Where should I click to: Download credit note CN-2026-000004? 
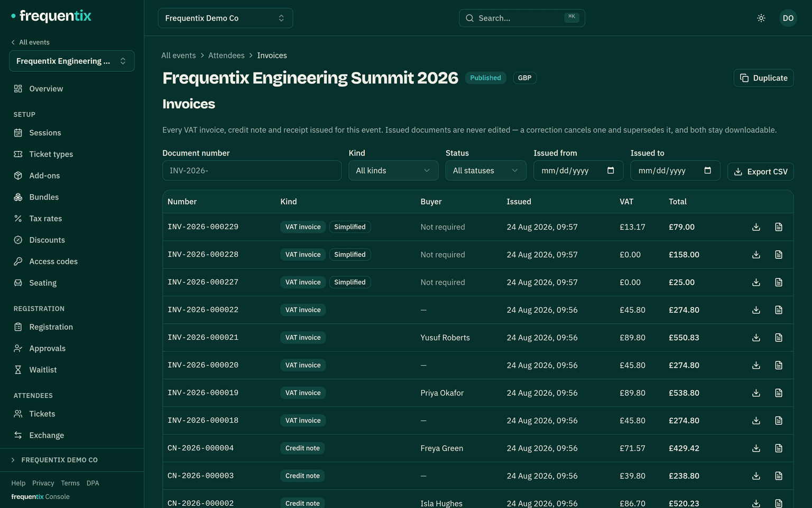click(756, 448)
